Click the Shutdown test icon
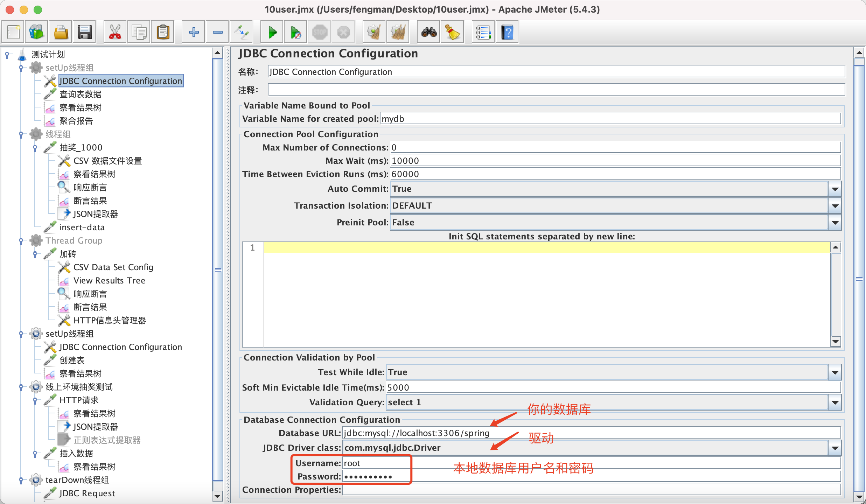This screenshot has width=866, height=504. point(343,33)
